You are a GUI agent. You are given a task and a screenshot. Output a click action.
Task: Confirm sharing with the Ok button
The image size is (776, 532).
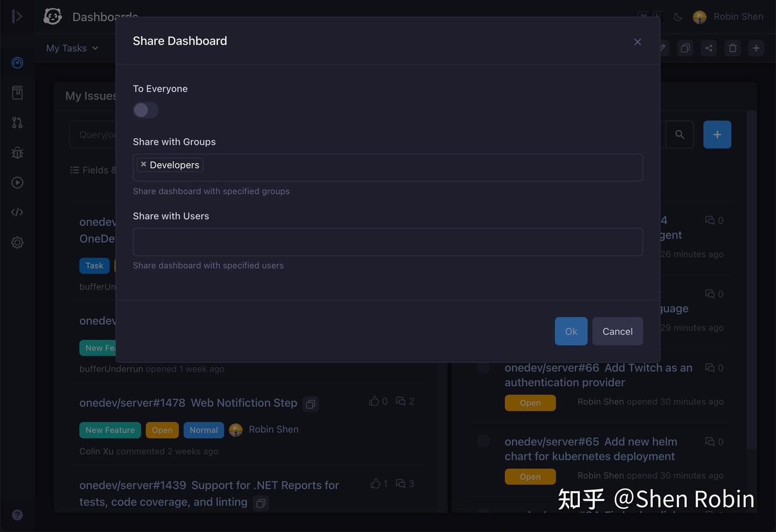571,331
